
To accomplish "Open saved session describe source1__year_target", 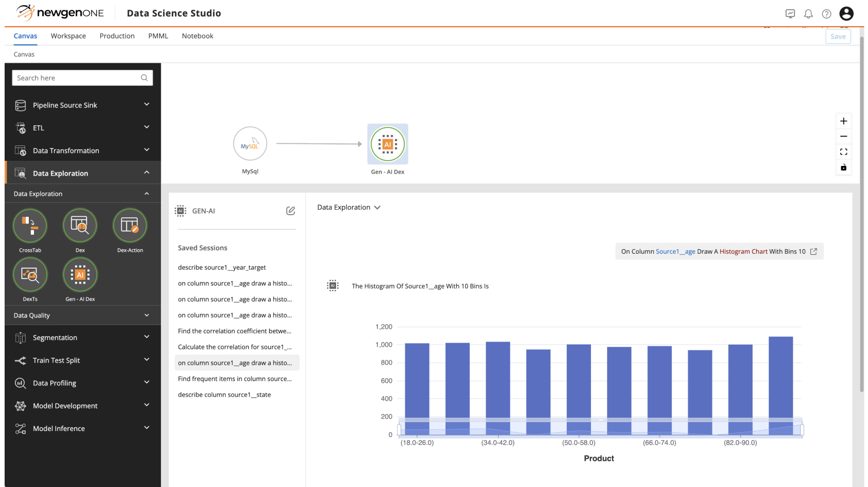I will click(222, 267).
